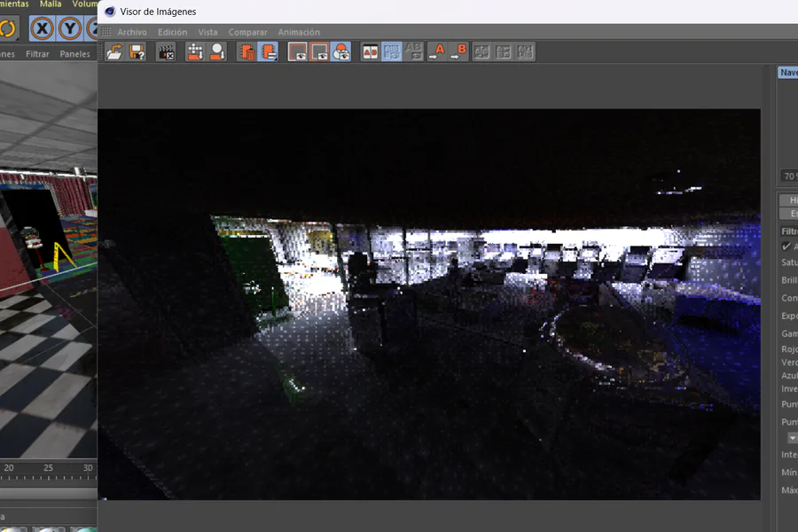Stop rendering with the clapperboard icon

click(x=167, y=52)
